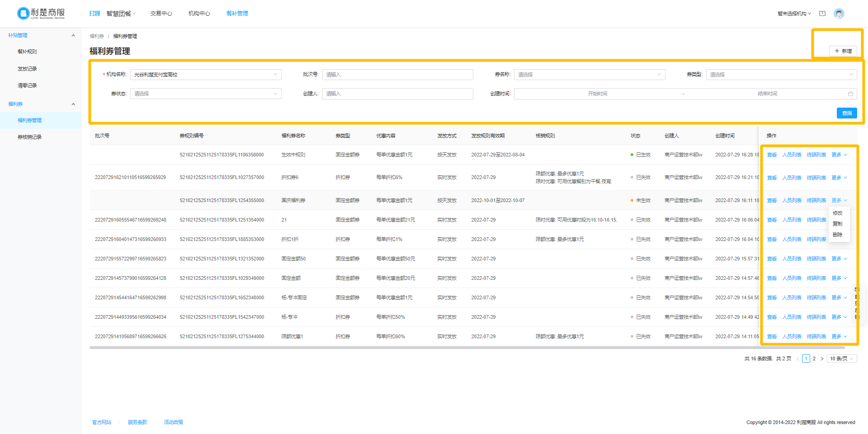This screenshot has height=434, width=868.
Task: Open the 暂未选择机构 selector
Action: (794, 14)
